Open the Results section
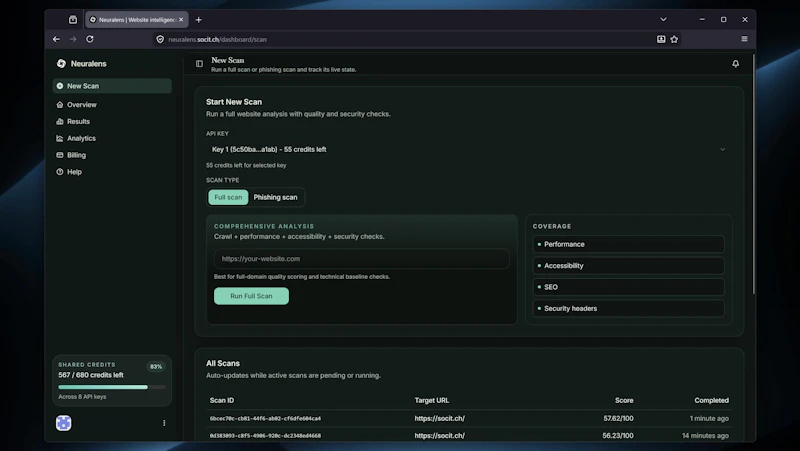 [x=78, y=121]
